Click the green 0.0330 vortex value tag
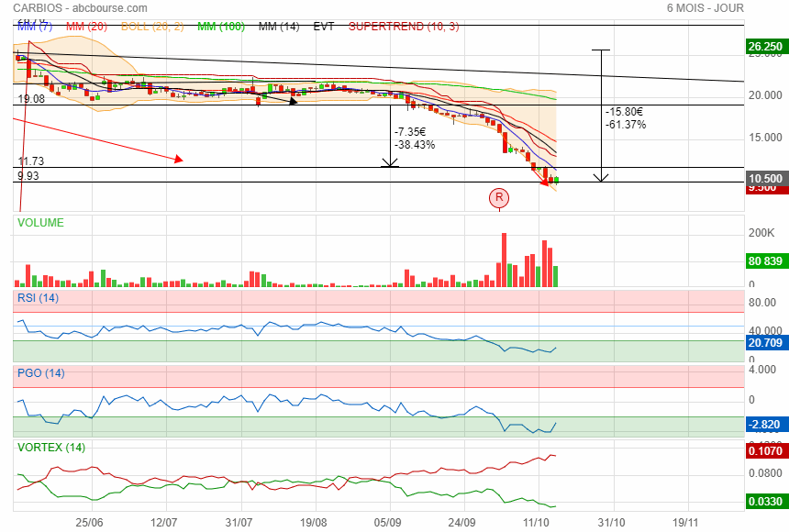 coord(765,502)
